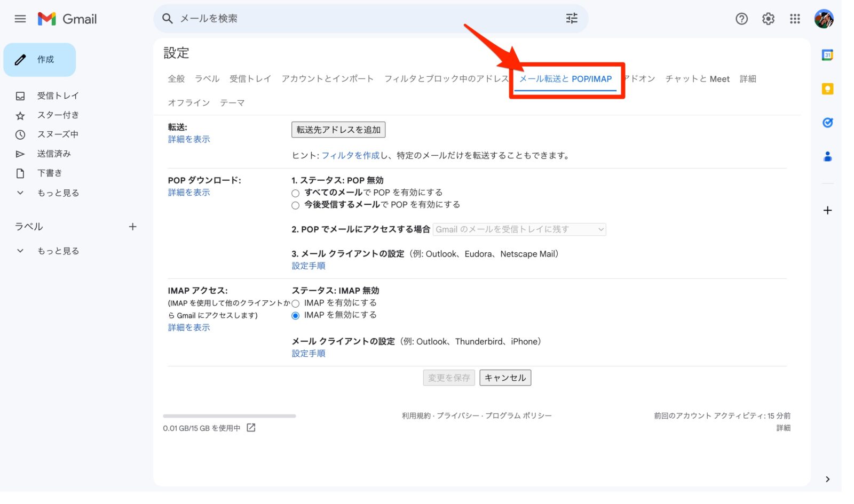Select IMAP を有効にする radio button
Image resolution: width=854 pixels, height=504 pixels.
tap(295, 303)
